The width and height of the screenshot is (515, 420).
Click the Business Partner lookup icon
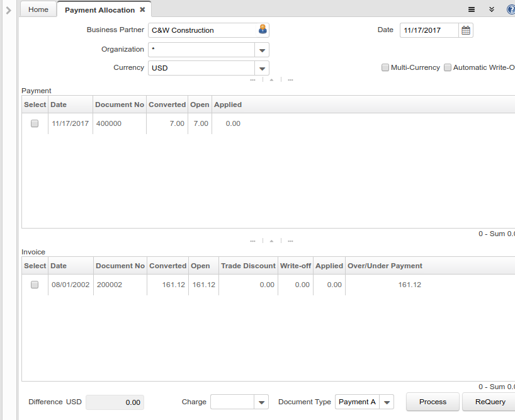[263, 30]
